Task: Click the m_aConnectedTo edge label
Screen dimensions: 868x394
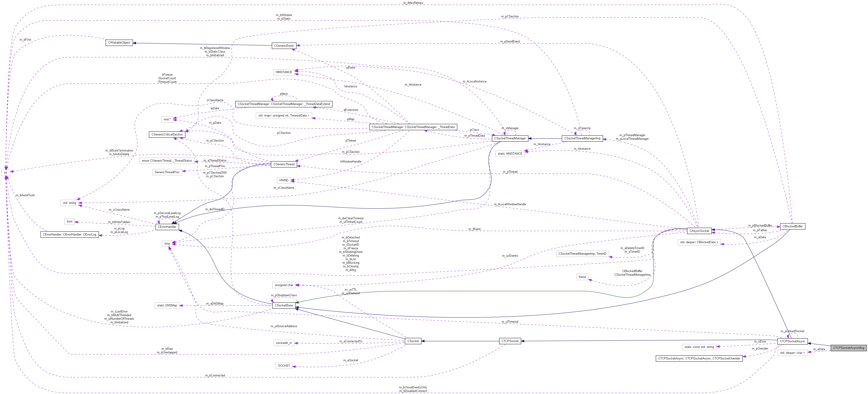Action: click(x=351, y=341)
